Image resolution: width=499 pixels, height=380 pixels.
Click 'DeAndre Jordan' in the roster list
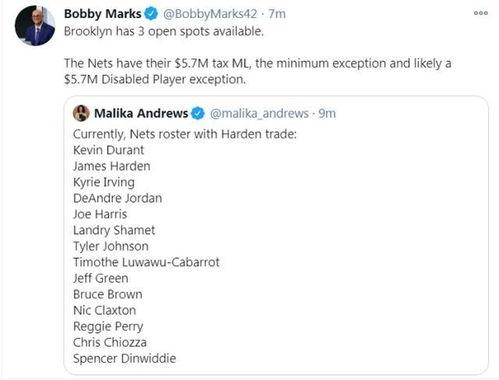click(x=117, y=198)
